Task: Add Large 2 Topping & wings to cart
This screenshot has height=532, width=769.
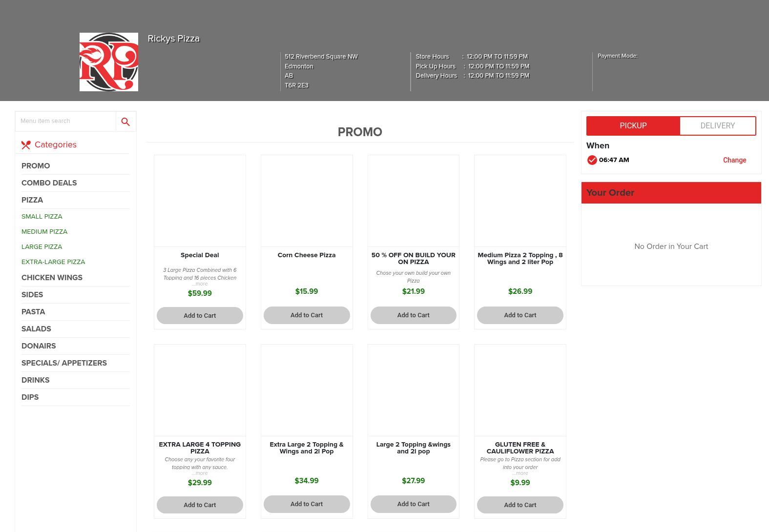Action: click(413, 504)
